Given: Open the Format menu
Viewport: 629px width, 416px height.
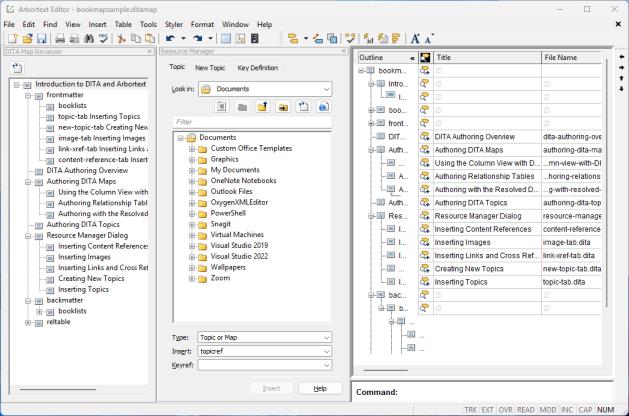Looking at the screenshot, I should tap(202, 24).
